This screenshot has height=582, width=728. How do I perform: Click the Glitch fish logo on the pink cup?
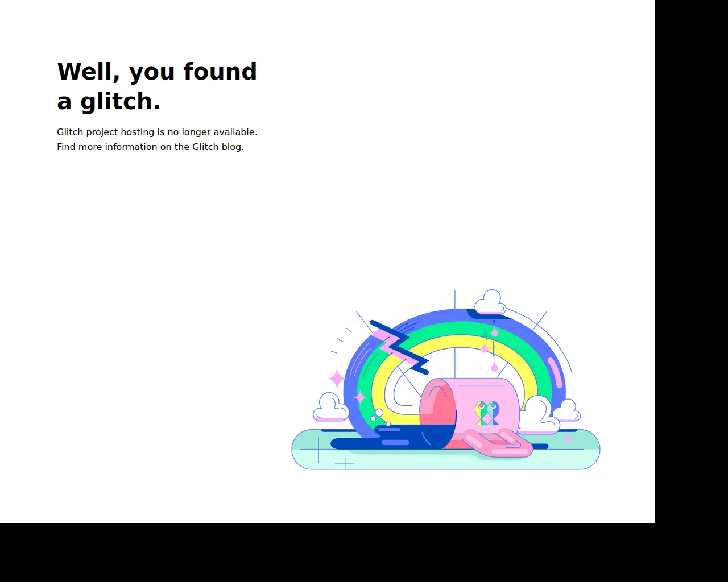tap(487, 413)
